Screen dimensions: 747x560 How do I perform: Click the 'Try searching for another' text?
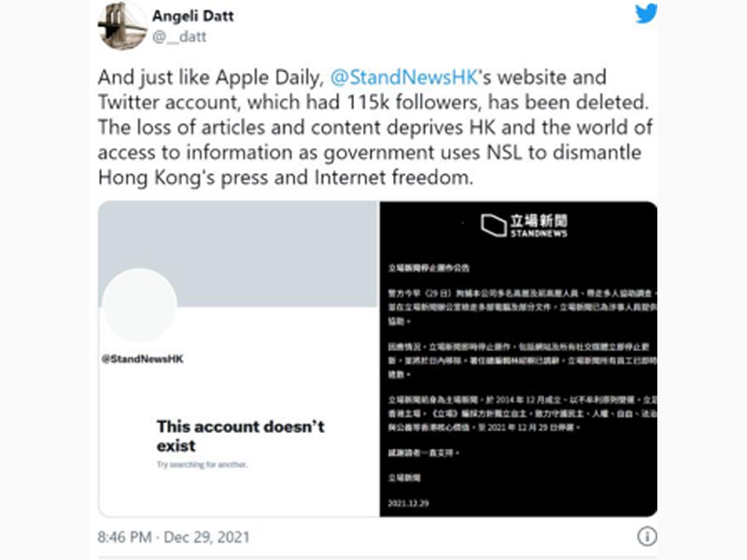click(202, 464)
